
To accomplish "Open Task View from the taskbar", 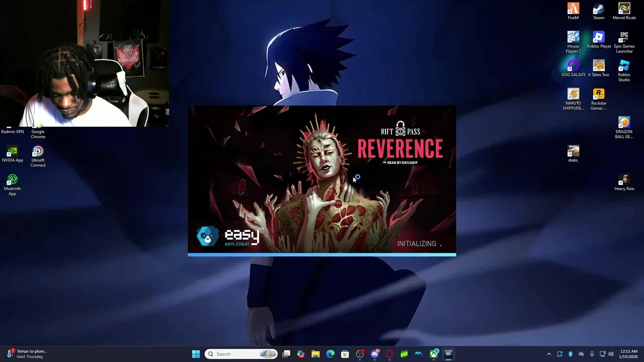I will pos(286,354).
